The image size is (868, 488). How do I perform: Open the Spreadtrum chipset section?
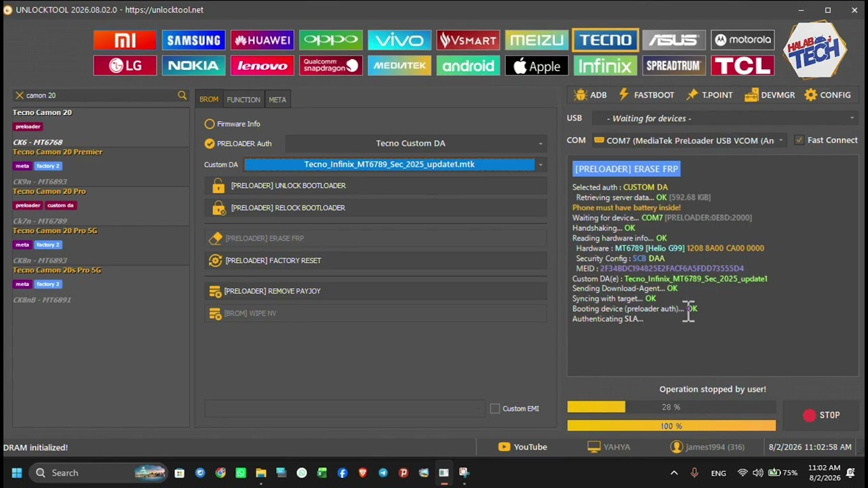pyautogui.click(x=673, y=66)
